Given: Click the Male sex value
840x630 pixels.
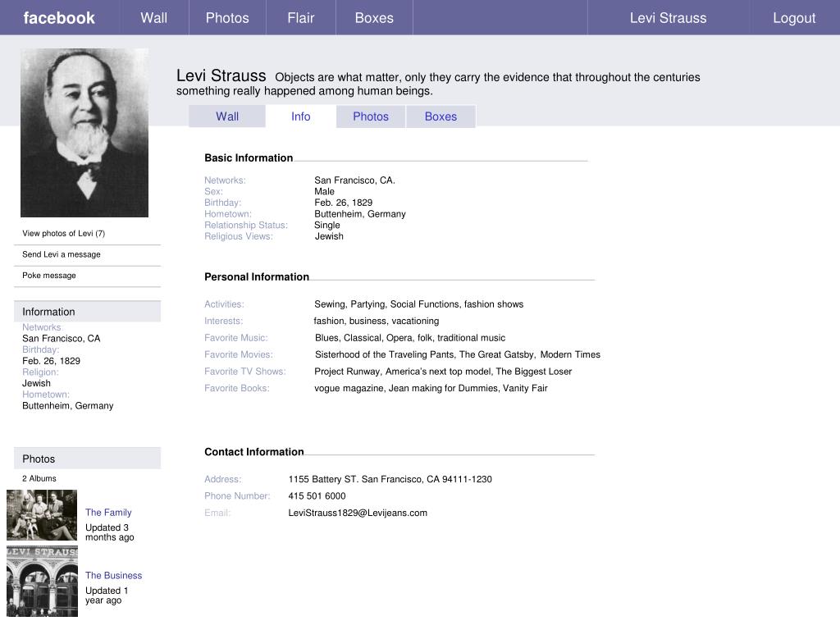Looking at the screenshot, I should pyautogui.click(x=324, y=192).
